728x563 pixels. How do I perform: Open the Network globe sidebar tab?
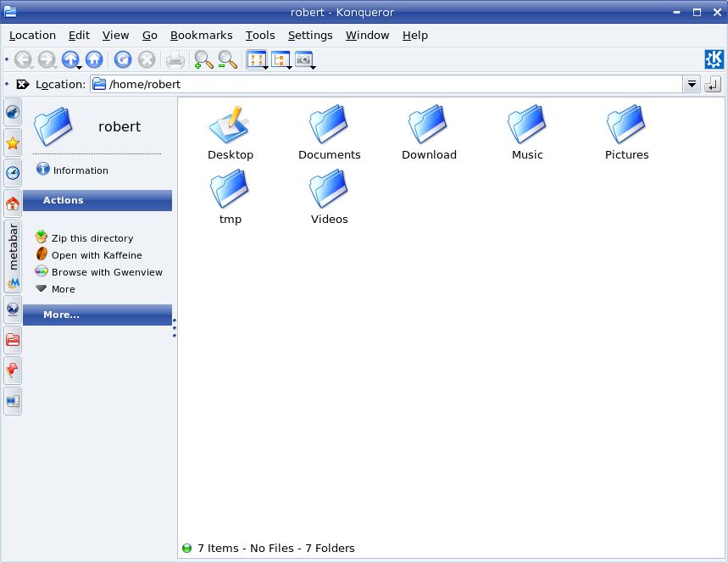tap(13, 309)
